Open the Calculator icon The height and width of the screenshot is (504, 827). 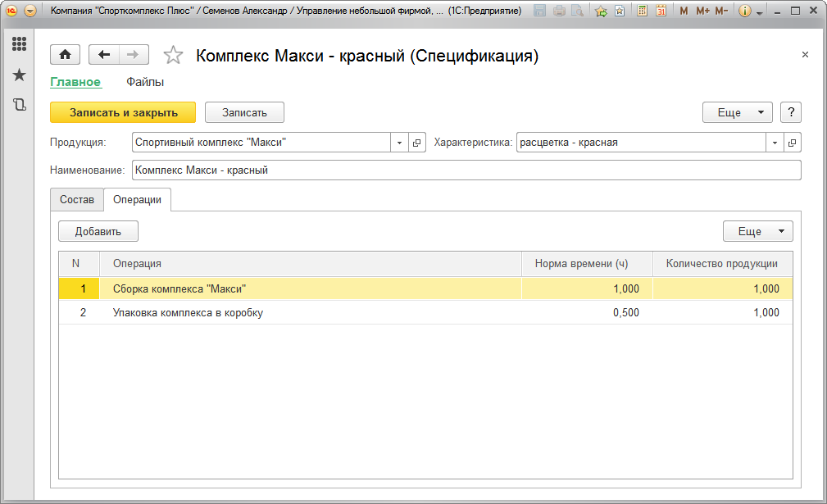point(642,11)
